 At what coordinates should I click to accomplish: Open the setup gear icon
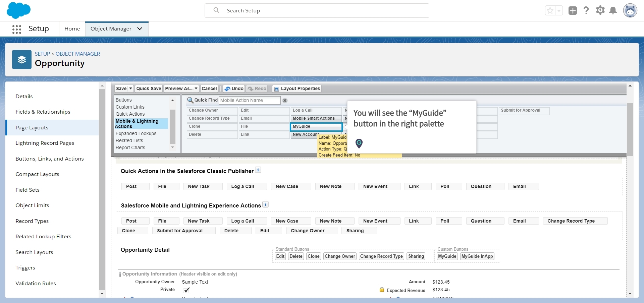600,10
